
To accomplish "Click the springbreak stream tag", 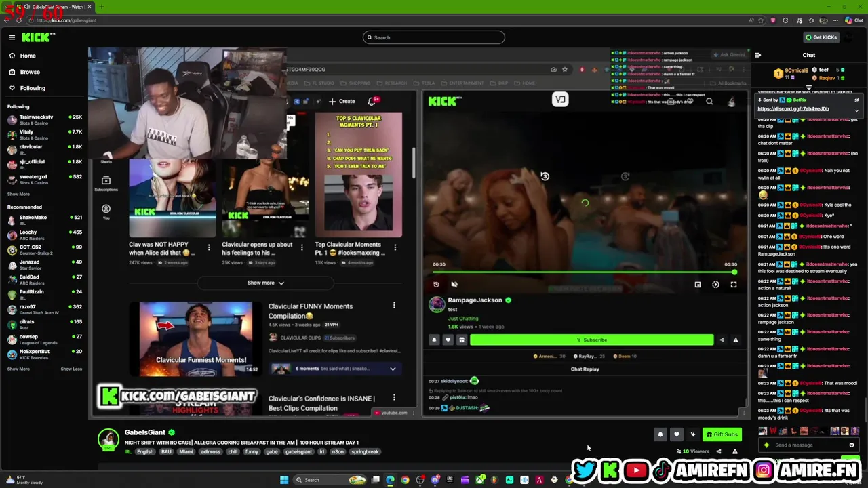I will point(365,451).
